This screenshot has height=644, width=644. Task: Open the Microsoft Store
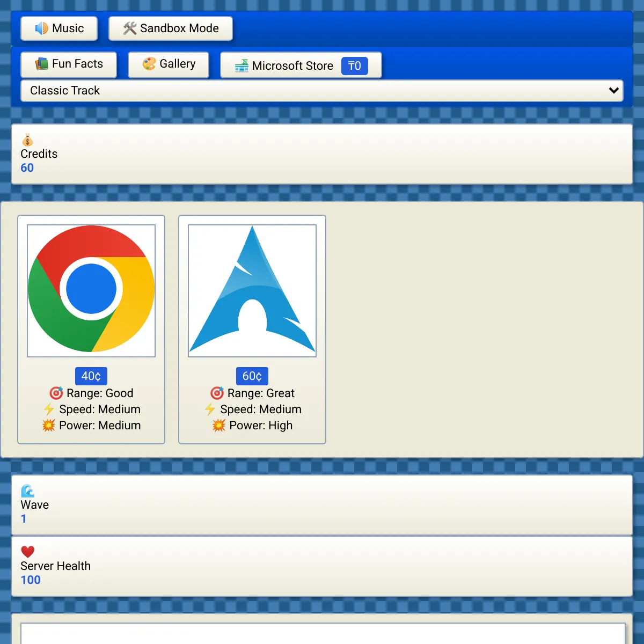click(x=301, y=65)
